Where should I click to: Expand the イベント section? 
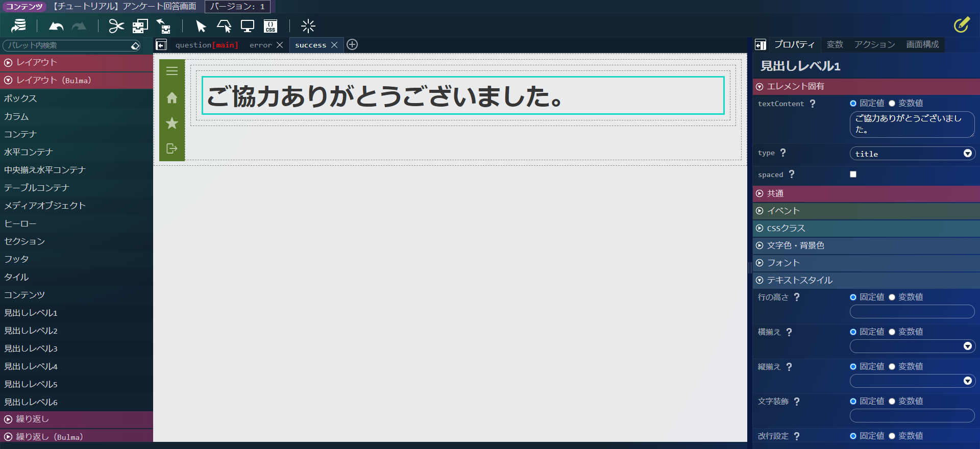(x=866, y=211)
